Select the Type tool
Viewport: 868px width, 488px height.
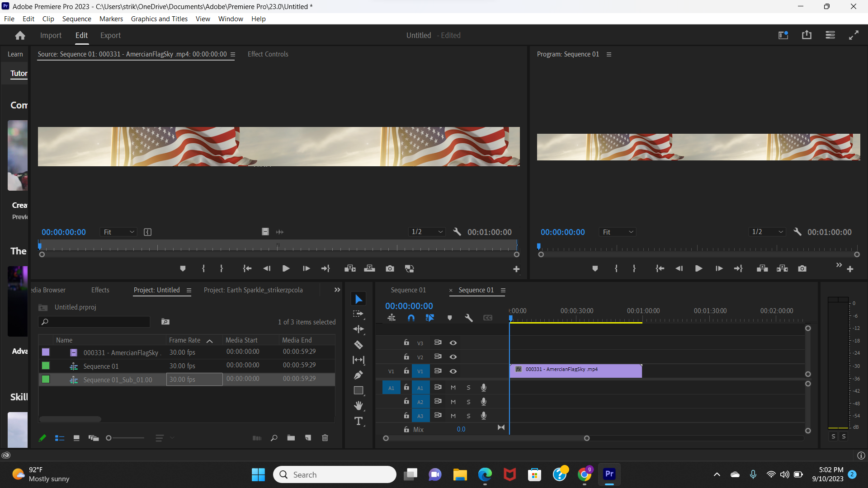point(359,421)
